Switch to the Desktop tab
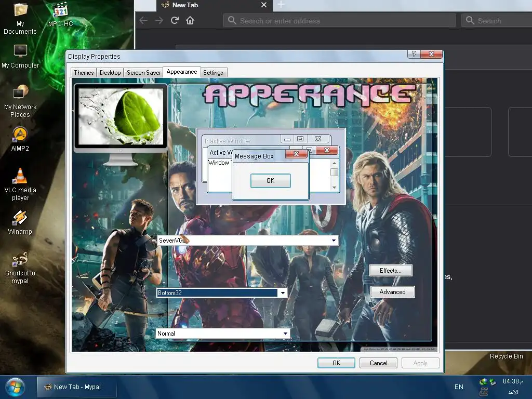 pyautogui.click(x=110, y=73)
